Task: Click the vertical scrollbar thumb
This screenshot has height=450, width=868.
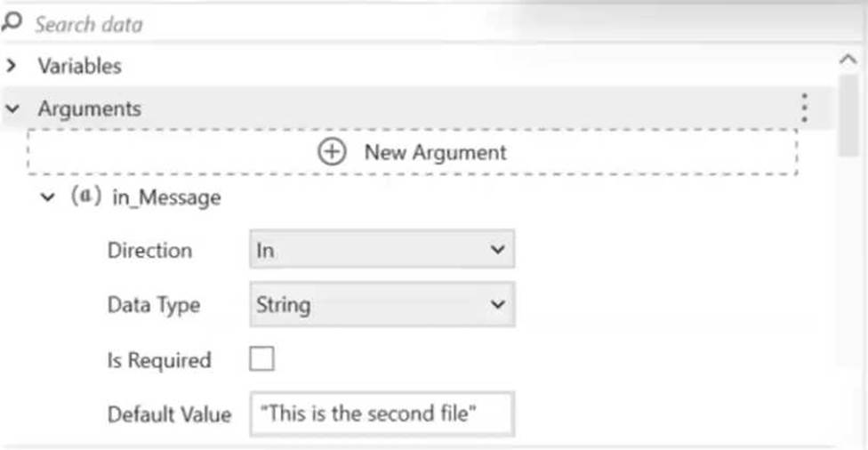Action: pos(848,117)
